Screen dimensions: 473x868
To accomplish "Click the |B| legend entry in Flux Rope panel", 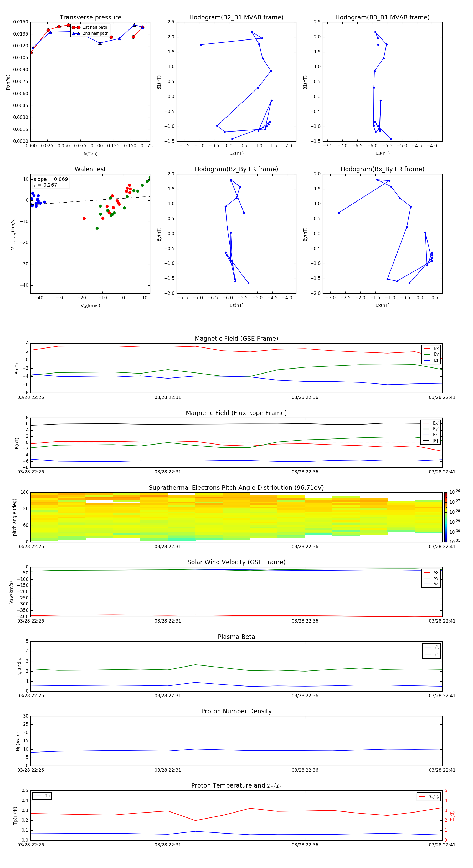I will 431,441.
